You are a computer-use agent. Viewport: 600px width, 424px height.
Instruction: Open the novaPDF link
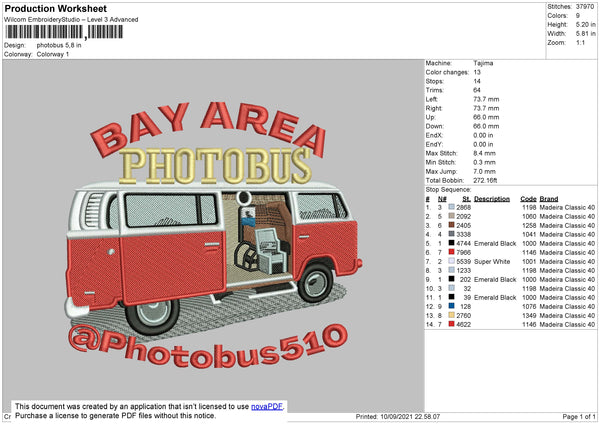click(267, 406)
